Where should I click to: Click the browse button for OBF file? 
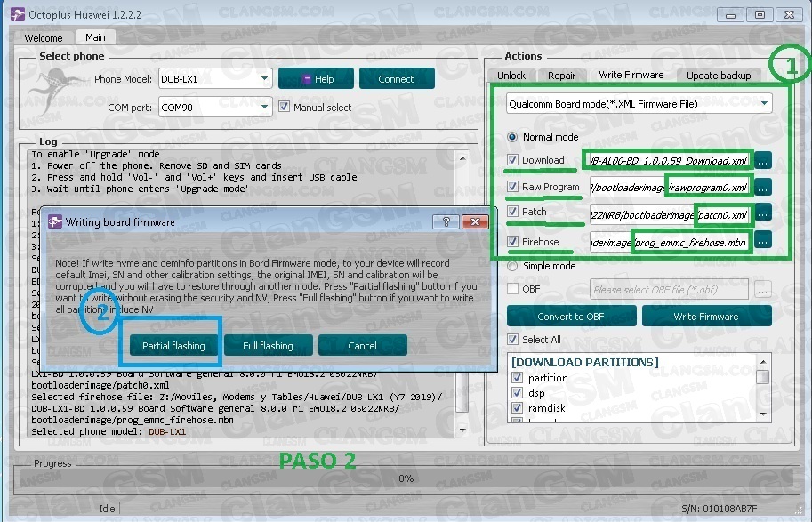763,290
